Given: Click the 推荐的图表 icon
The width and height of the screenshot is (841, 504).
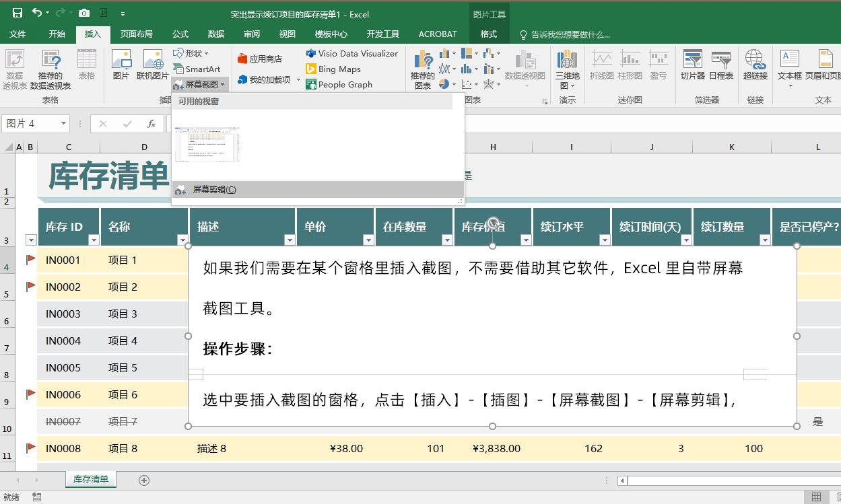Looking at the screenshot, I should (x=423, y=67).
